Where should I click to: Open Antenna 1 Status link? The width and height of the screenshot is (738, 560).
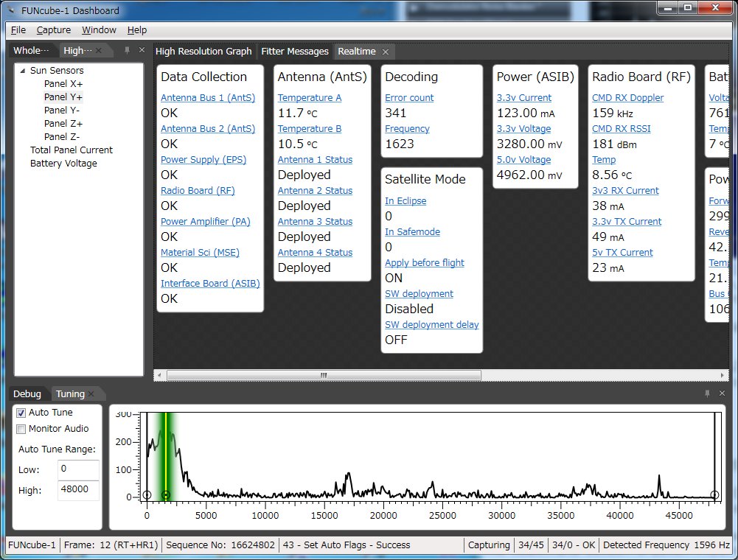tap(315, 160)
